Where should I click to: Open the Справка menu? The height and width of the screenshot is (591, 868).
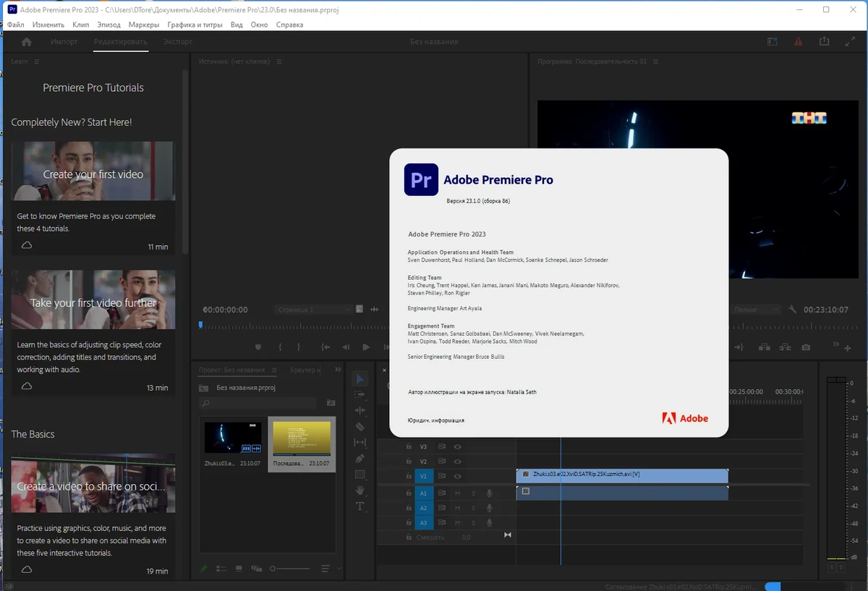289,25
